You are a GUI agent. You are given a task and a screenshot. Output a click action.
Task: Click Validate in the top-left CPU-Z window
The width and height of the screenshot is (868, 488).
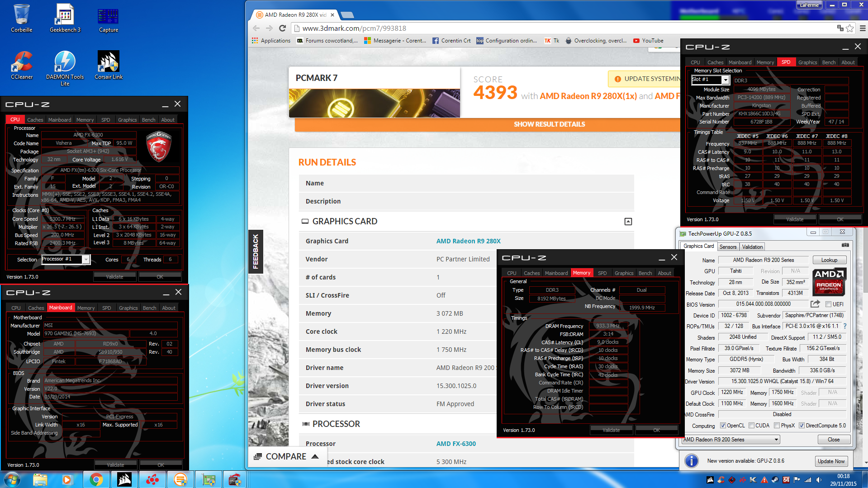114,277
